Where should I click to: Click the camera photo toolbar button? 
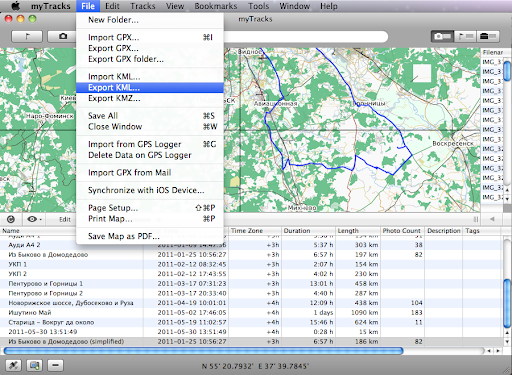click(62, 36)
